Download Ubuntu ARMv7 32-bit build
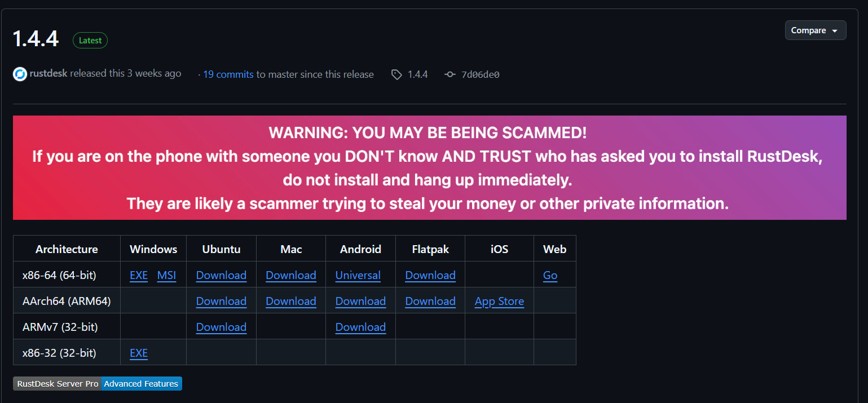The width and height of the screenshot is (868, 403). (x=221, y=327)
